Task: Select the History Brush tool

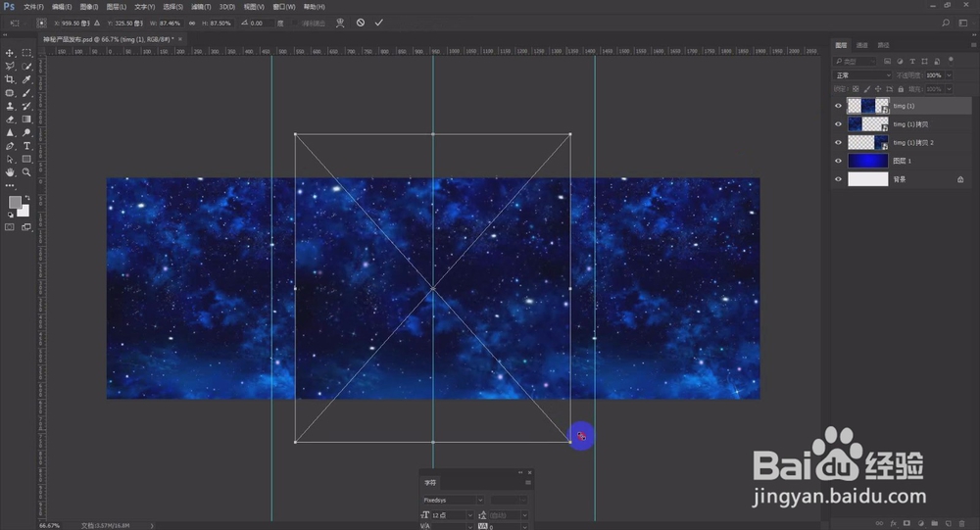Action: (x=26, y=106)
